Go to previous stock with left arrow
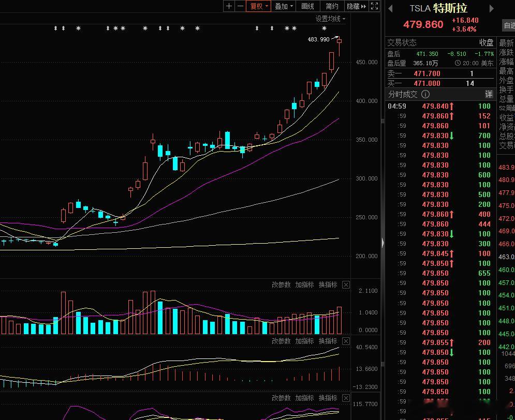Screen dimensions: 515x420 tap(390, 8)
